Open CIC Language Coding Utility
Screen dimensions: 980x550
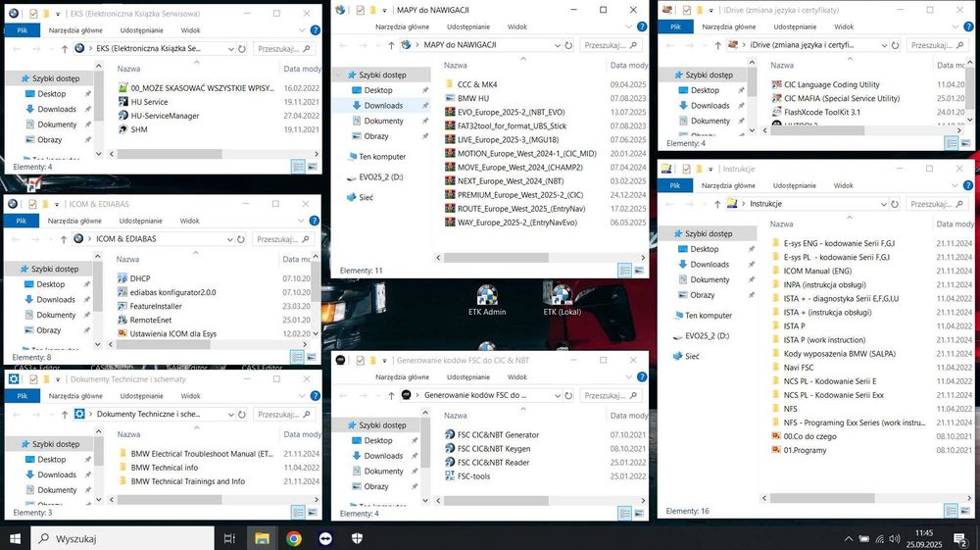point(831,84)
